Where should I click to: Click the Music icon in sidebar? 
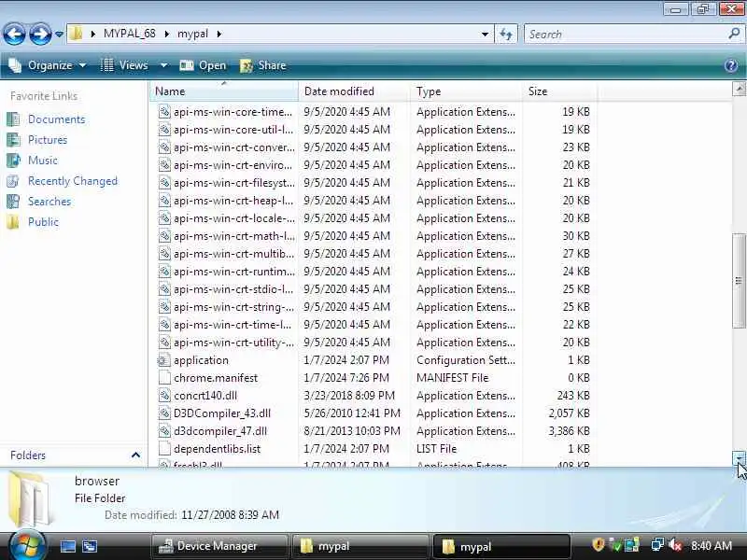(13, 160)
